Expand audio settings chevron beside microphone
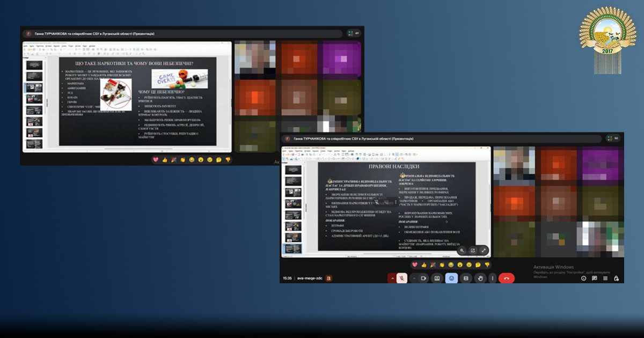644x338 pixels. coord(392,278)
